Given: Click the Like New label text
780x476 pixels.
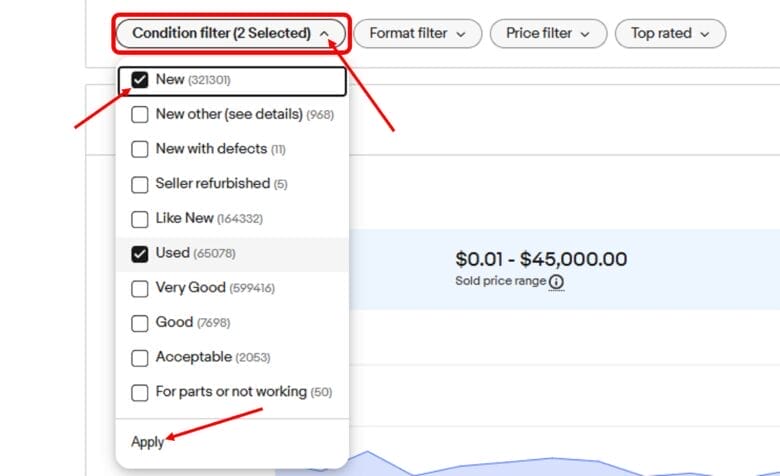Looking at the screenshot, I should click(184, 218).
